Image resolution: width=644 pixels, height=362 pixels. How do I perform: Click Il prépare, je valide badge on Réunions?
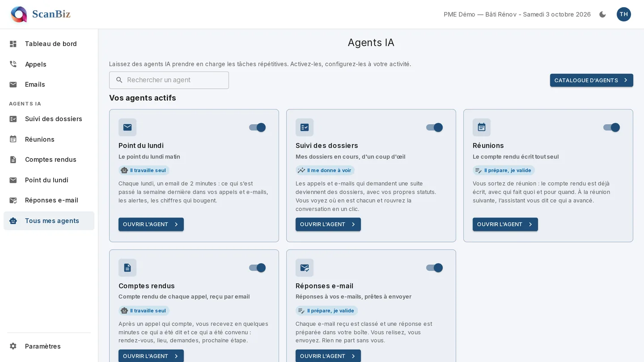coord(504,170)
